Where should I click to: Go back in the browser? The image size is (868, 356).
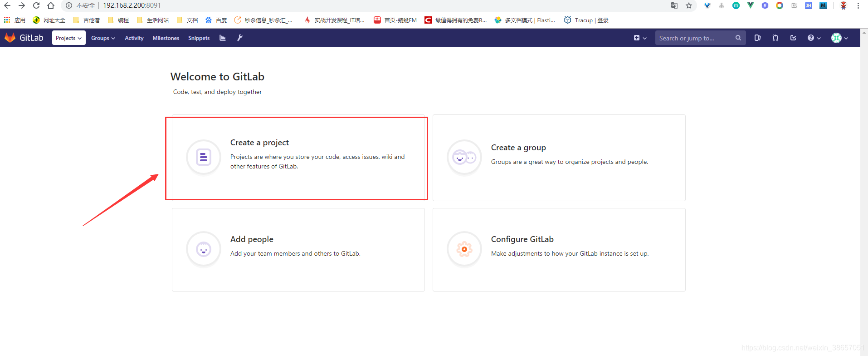pyautogui.click(x=7, y=5)
